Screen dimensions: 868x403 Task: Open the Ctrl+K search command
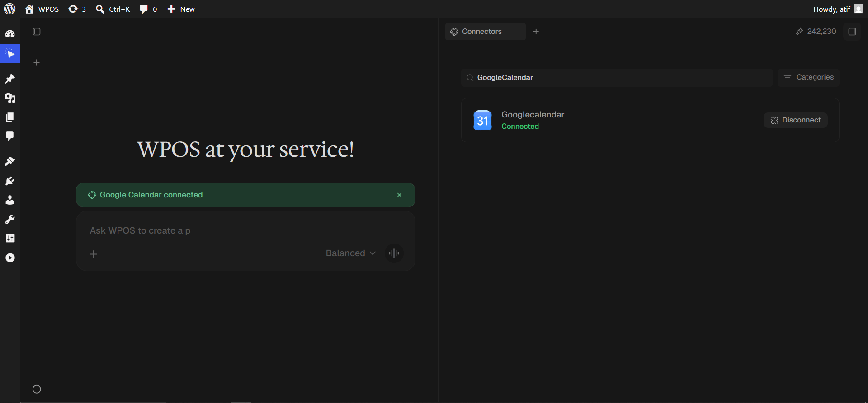click(x=113, y=9)
